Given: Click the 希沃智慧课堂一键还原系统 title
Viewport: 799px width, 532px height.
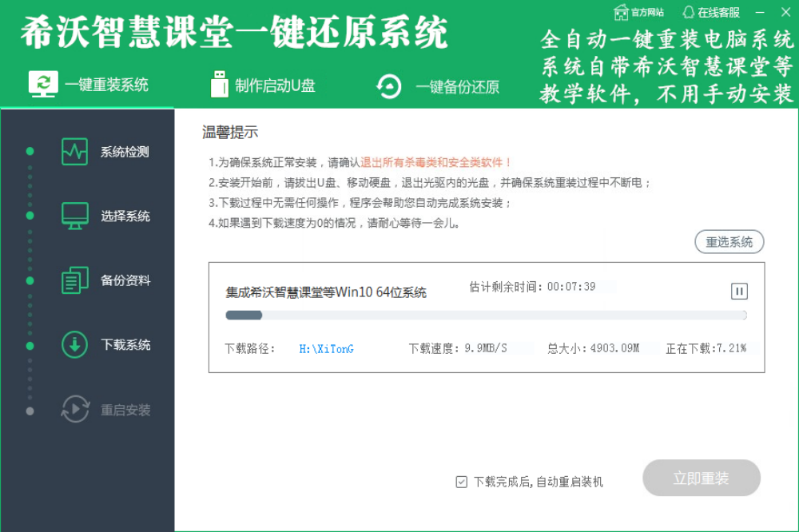Looking at the screenshot, I should pyautogui.click(x=234, y=33).
